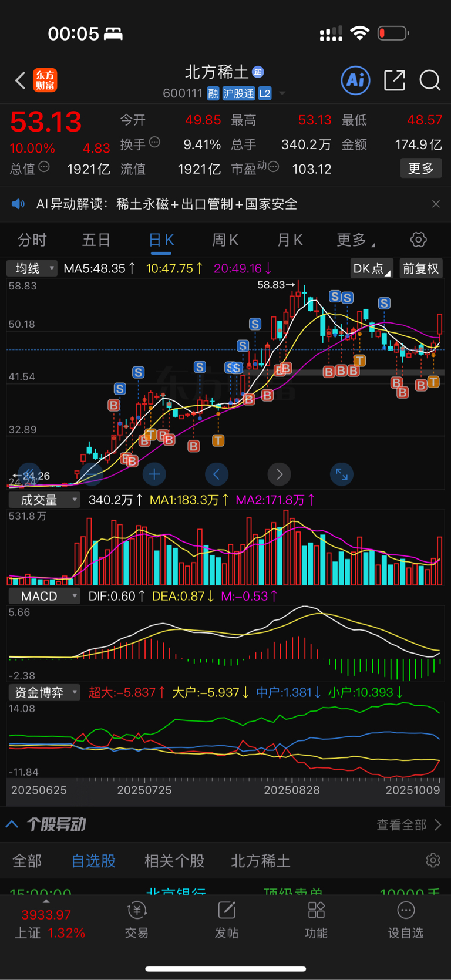The image size is (451, 980).
Task: Open 均线 indicator dropdown
Action: [x=32, y=268]
